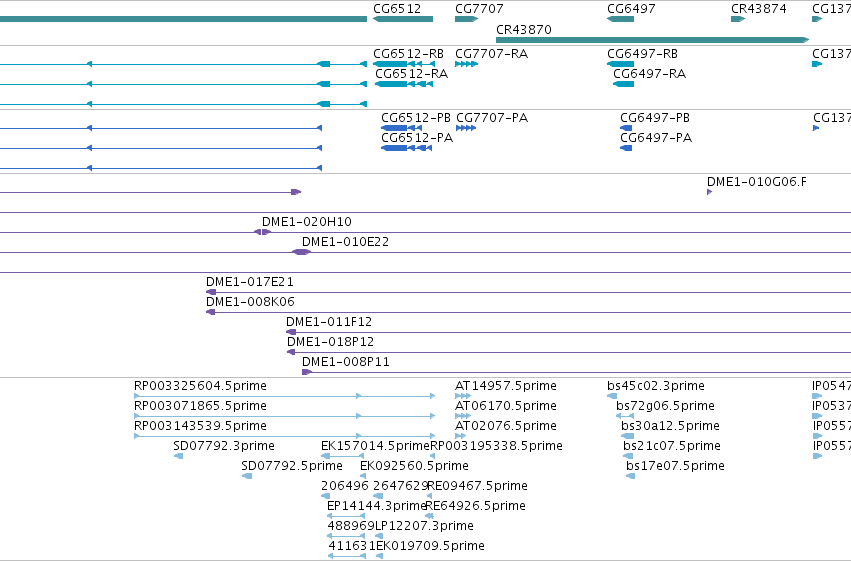The image size is (851, 561).
Task: Click the DME1-010E22 clone glyph
Action: pyautogui.click(x=301, y=252)
